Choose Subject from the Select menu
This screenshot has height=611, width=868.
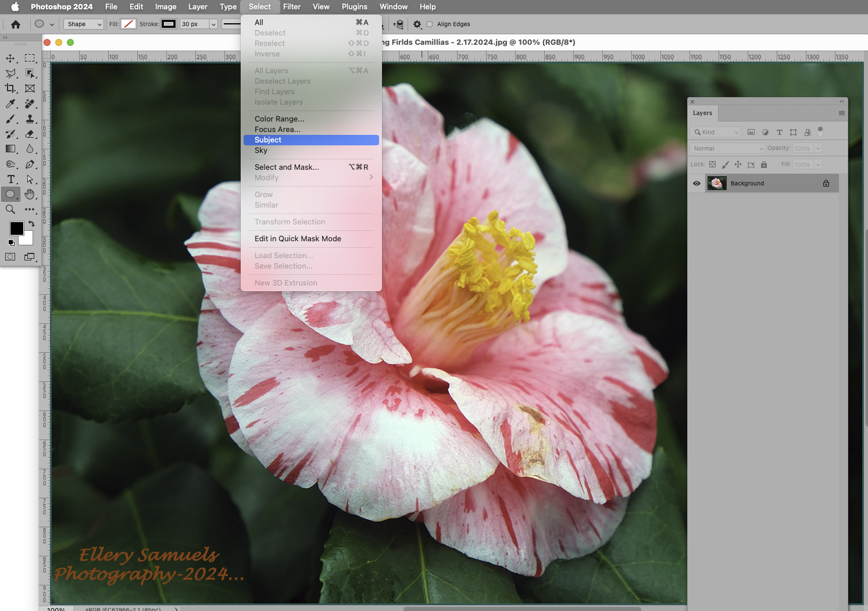[x=268, y=140]
